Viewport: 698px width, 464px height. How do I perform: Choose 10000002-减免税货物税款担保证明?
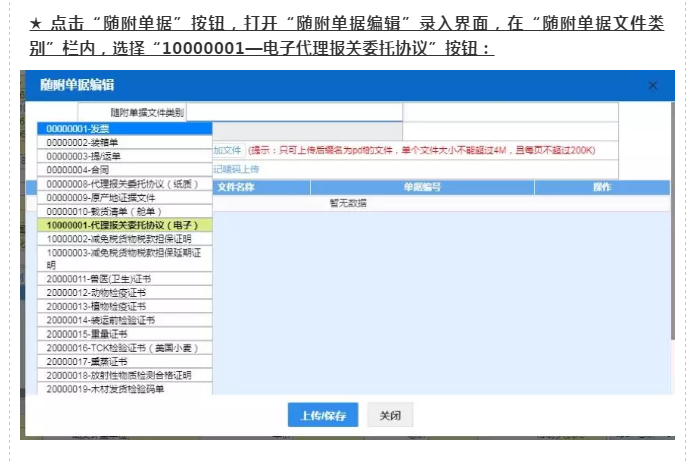(124, 240)
